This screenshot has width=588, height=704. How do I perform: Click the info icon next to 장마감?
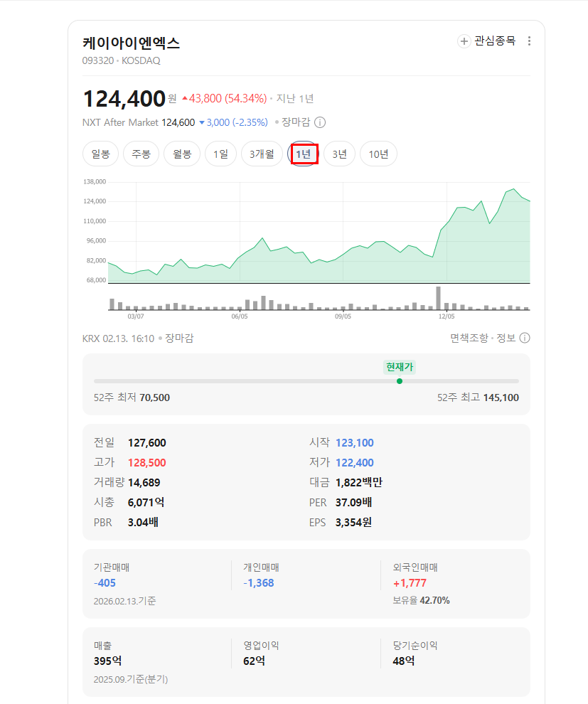[320, 122]
